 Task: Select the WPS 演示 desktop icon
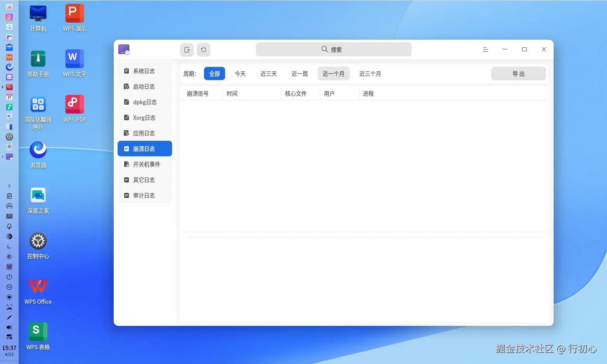pyautogui.click(x=75, y=19)
